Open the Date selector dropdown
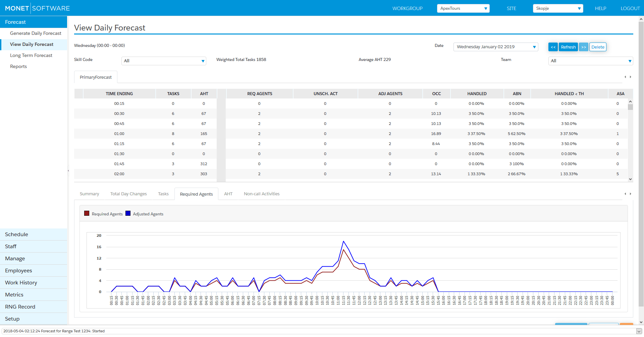The width and height of the screenshot is (644, 337). (496, 47)
